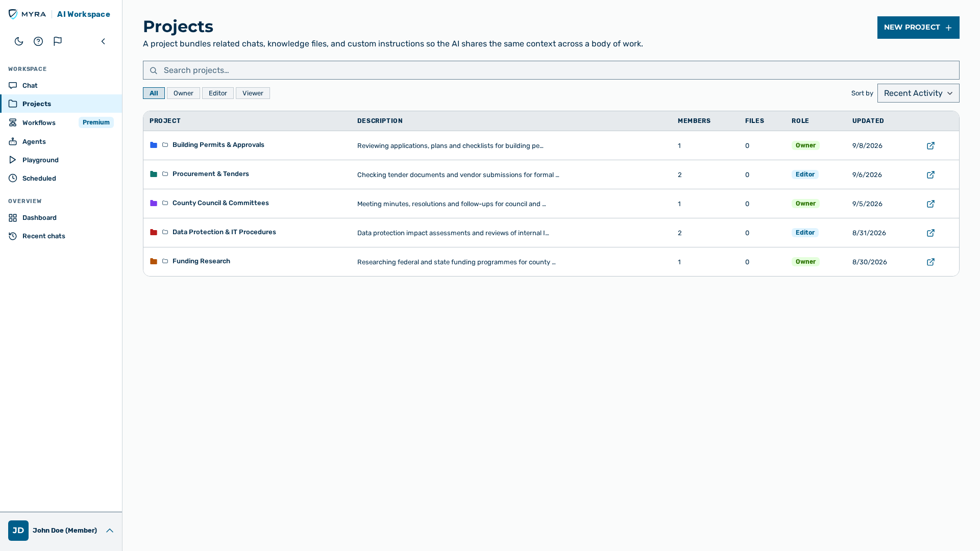The height and width of the screenshot is (551, 980).
Task: Click the green Procurement & Tenders folder icon
Action: [154, 174]
